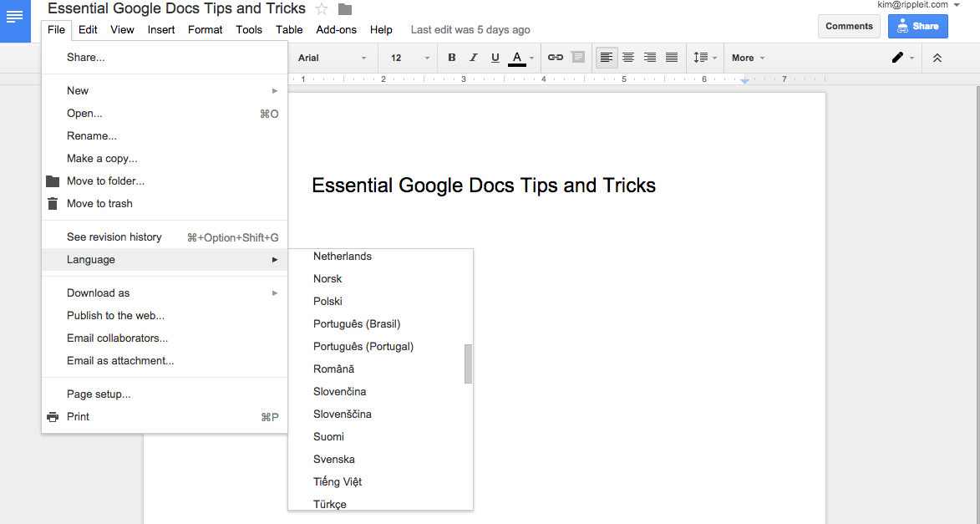Click the Last edit was 5 days ago link
The image size is (980, 524).
tap(470, 29)
